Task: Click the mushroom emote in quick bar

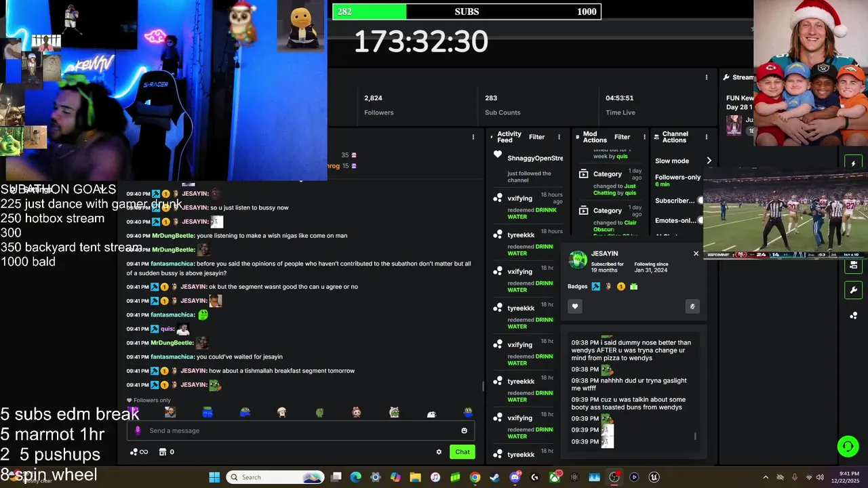Action: click(x=281, y=412)
